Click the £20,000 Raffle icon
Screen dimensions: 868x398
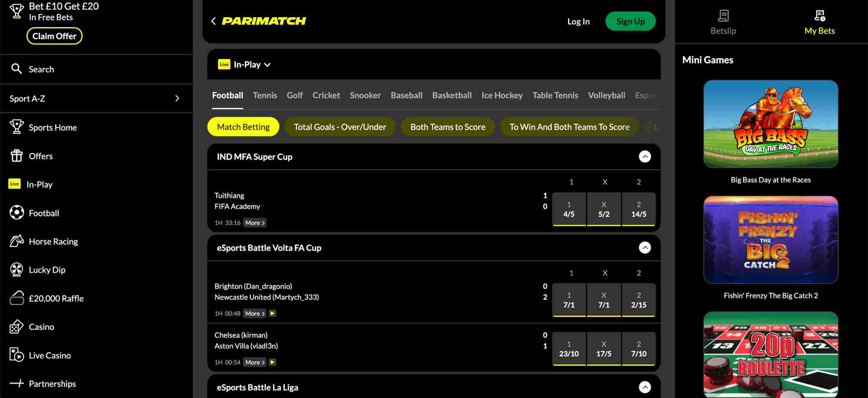[16, 298]
